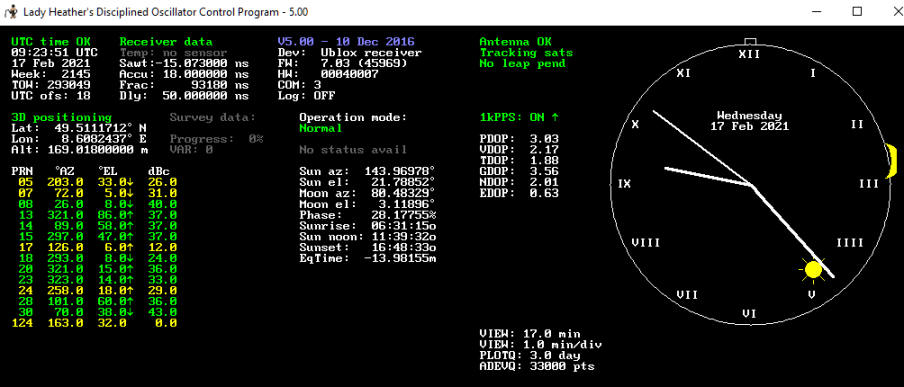Click 'V5.00 - 10 Dec 2016' version text
Viewport: 904px width, 387px height.
pos(346,42)
